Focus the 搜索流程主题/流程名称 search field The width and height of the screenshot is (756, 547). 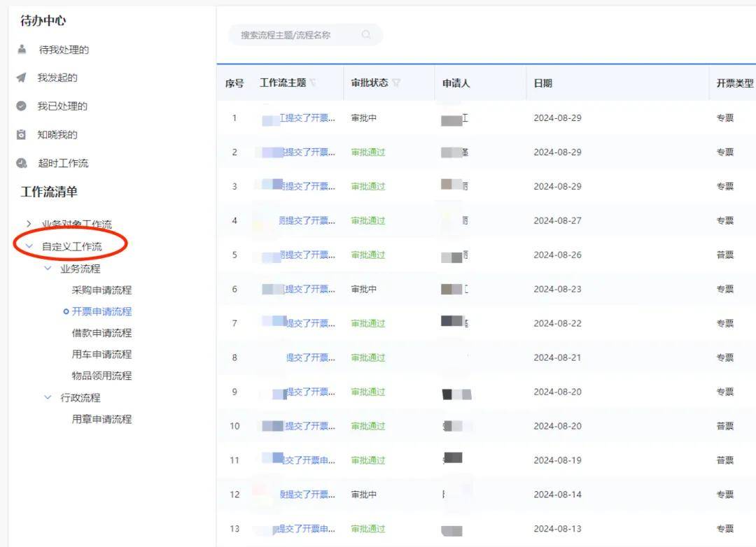coord(294,34)
